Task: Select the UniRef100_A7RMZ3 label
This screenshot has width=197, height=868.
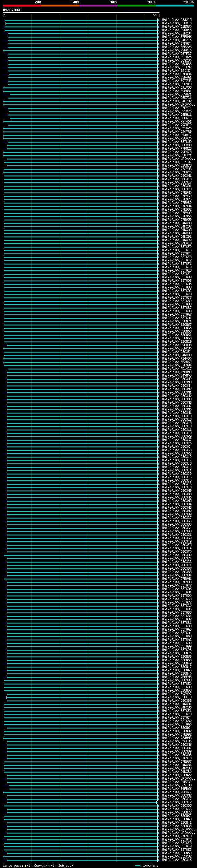Action: tap(177, 149)
